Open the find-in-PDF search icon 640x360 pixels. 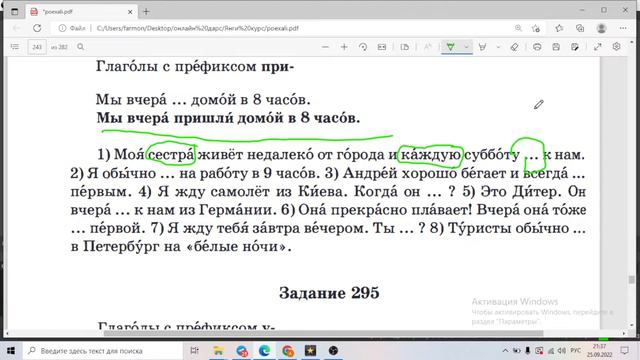(x=81, y=47)
